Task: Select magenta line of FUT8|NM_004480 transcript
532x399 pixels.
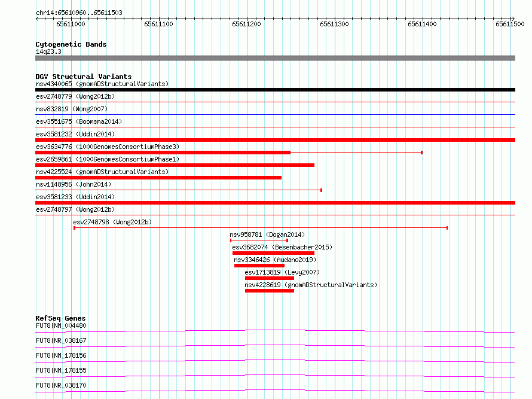Action: (x=275, y=331)
